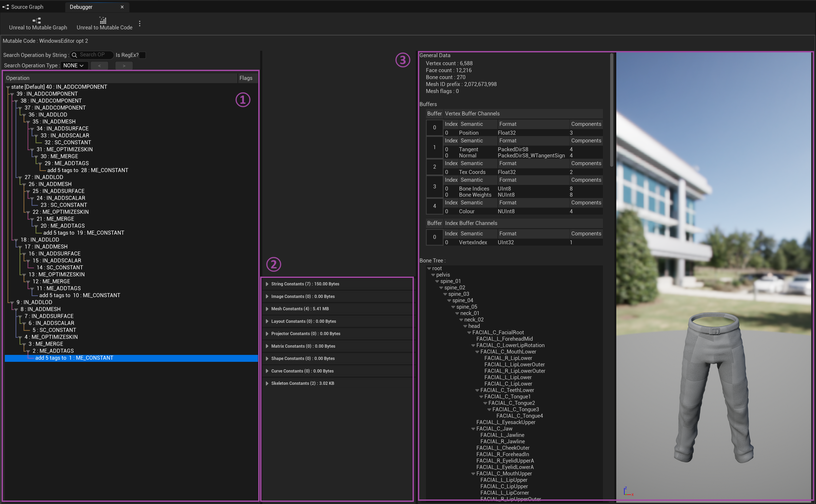Click the Mesh ID prefix value

pos(480,84)
